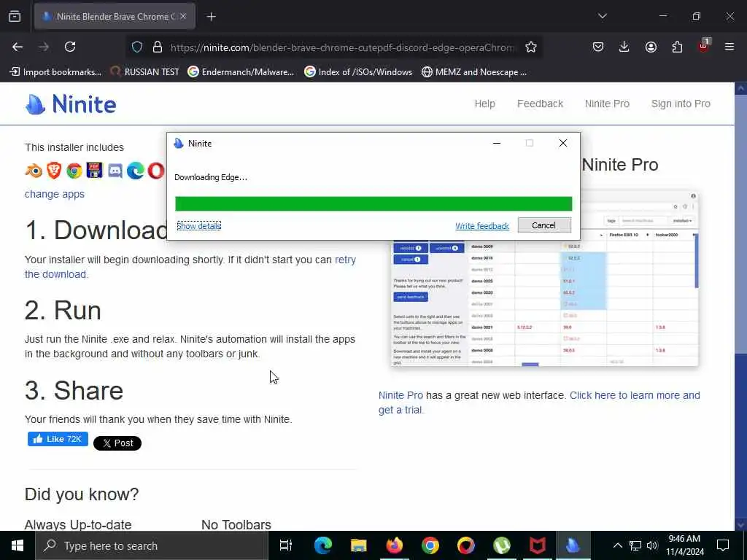The width and height of the screenshot is (747, 560).
Task: Open Microsoft Edge from the taskbar
Action: click(x=322, y=545)
